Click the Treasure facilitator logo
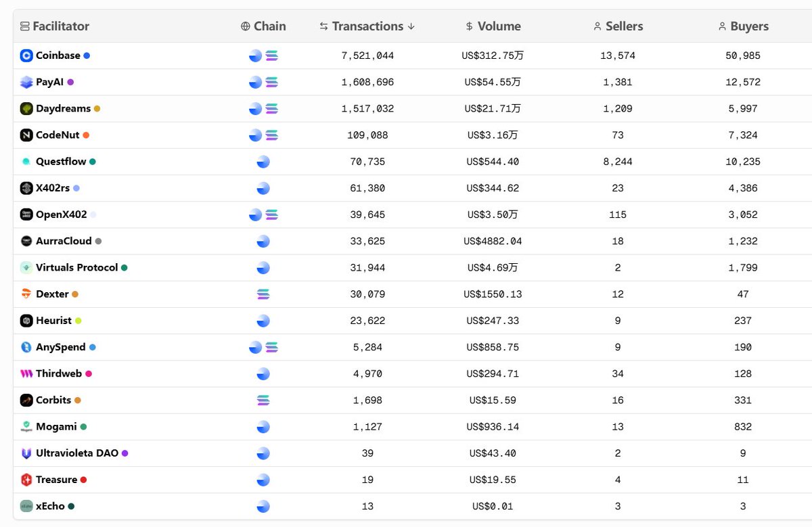 tap(26, 480)
